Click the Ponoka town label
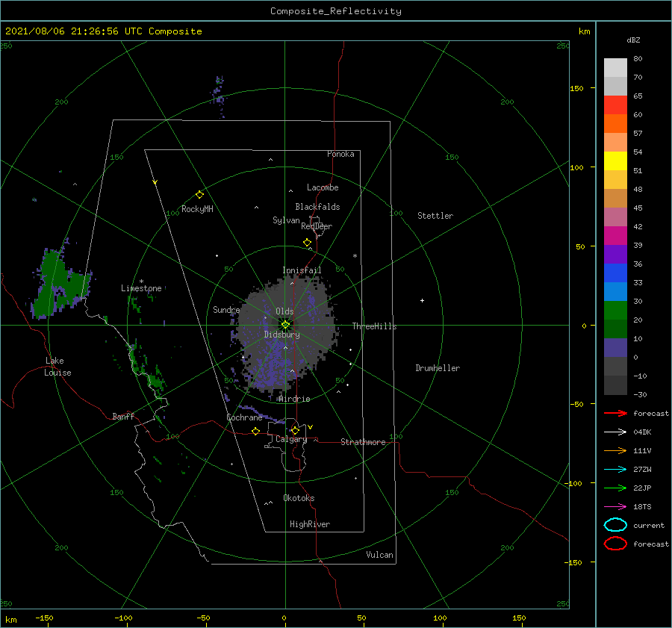Image resolution: width=672 pixels, height=628 pixels. [x=340, y=154]
